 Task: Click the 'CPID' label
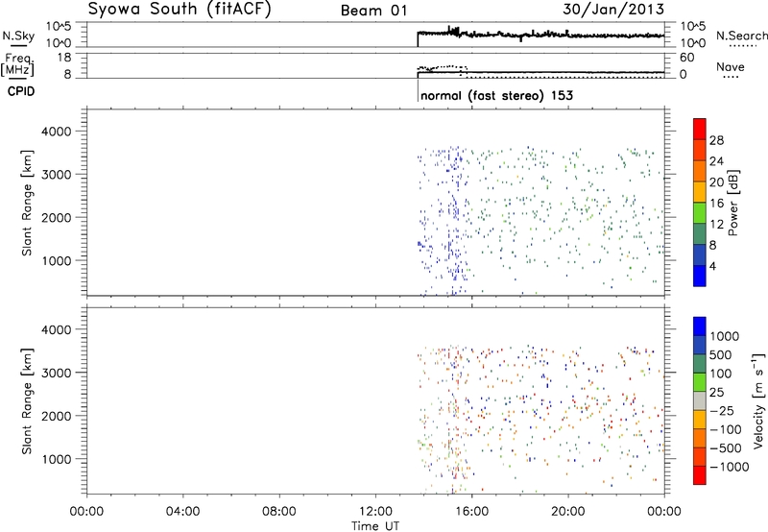pyautogui.click(x=21, y=91)
